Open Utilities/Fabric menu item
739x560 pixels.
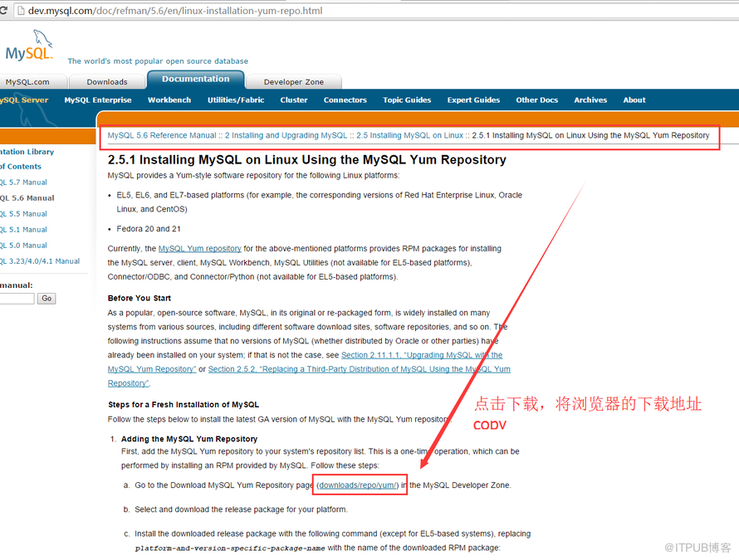point(236,100)
